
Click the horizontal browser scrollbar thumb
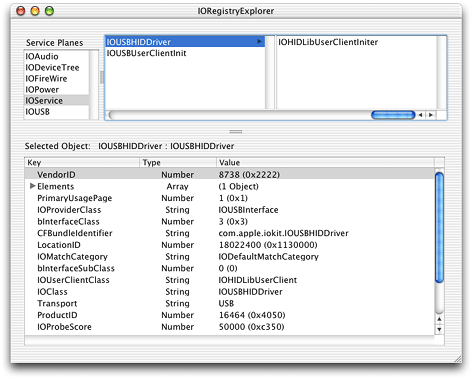pos(393,115)
